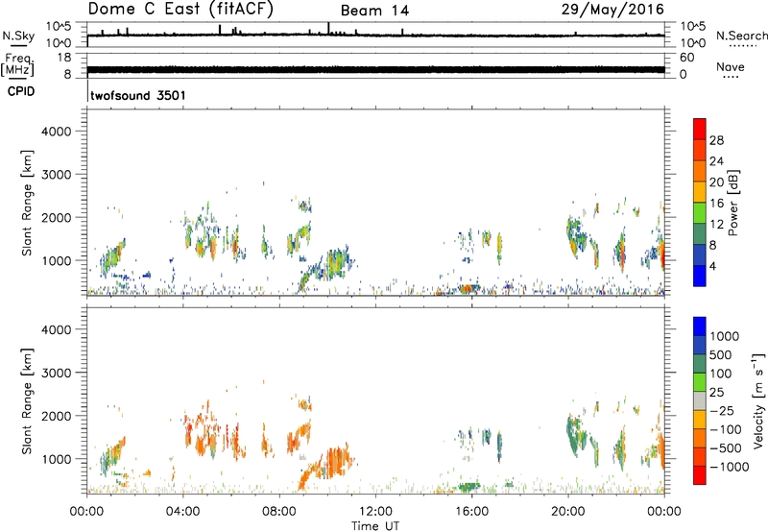Click the '10^5' label left of the noise panel
768x532 pixels.
59,27
